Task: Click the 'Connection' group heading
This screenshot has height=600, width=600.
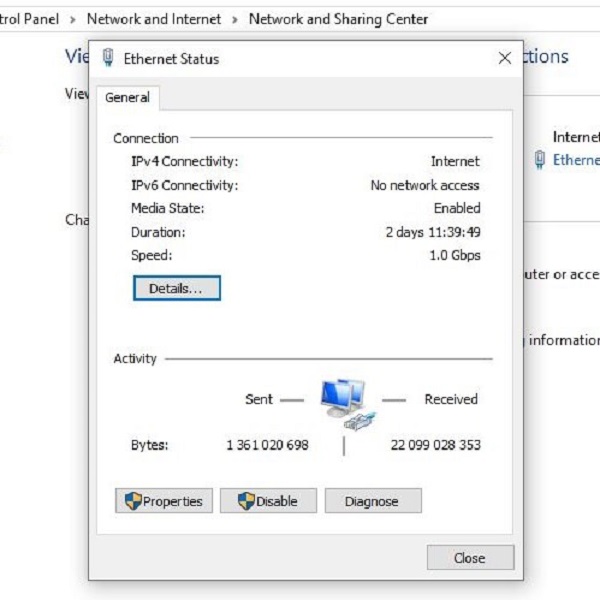Action: (x=146, y=138)
